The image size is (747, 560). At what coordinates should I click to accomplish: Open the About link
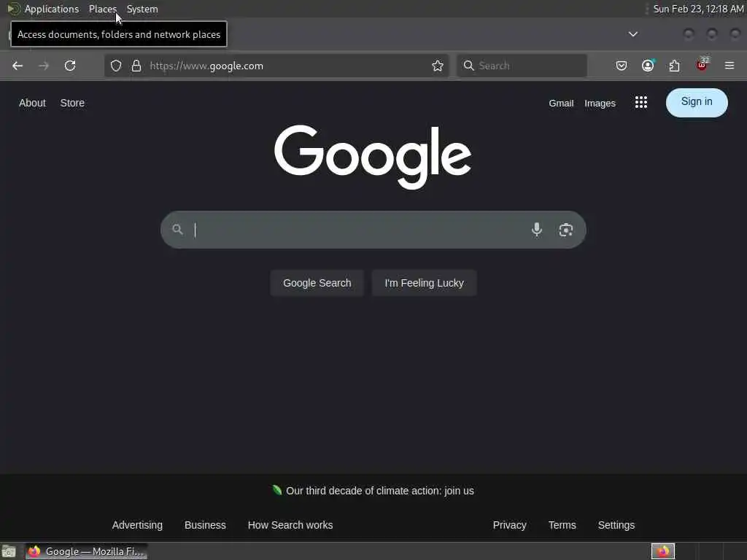32,103
